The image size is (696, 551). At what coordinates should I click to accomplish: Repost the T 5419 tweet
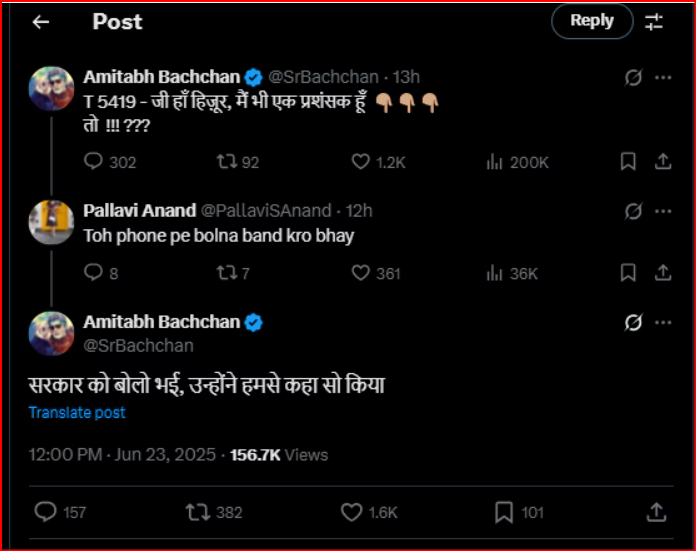(x=225, y=162)
